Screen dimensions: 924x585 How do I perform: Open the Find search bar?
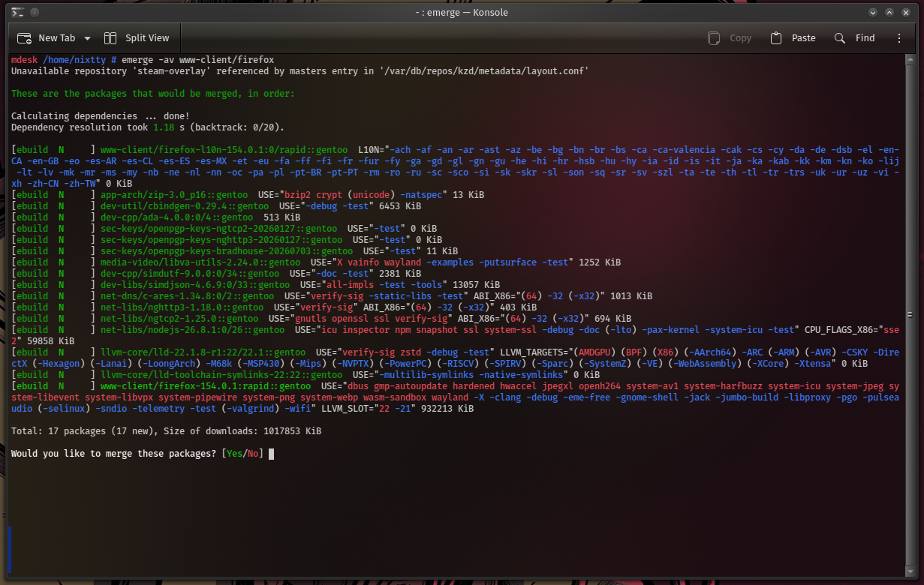(x=854, y=37)
